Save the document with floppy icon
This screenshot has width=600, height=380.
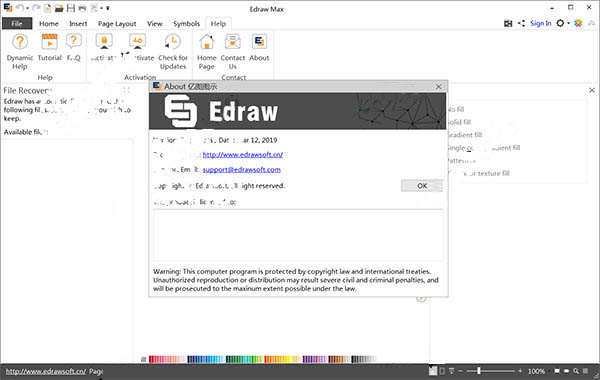(x=71, y=8)
